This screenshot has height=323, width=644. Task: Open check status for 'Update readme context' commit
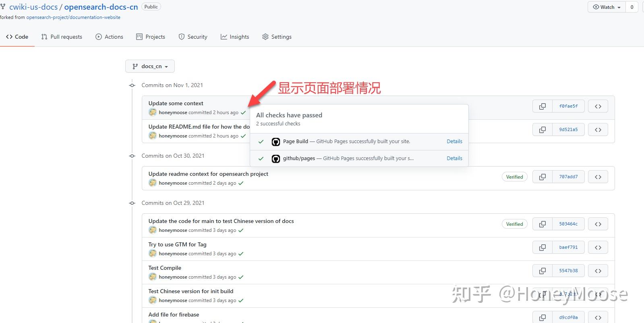click(241, 183)
